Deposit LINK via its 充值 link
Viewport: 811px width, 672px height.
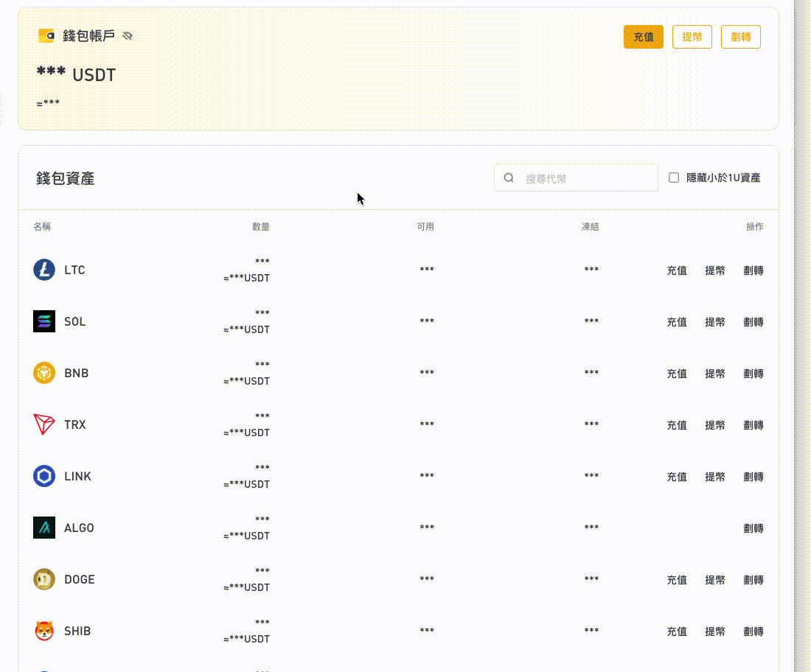[677, 477]
